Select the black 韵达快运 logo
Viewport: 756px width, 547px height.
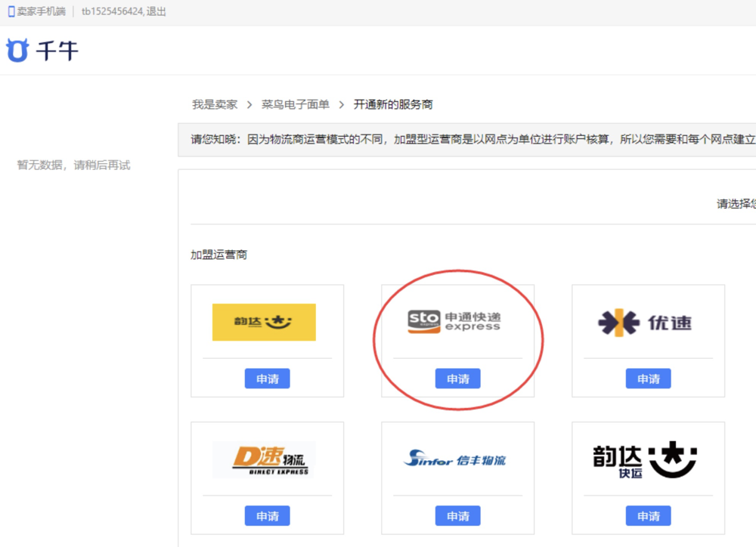[645, 459]
